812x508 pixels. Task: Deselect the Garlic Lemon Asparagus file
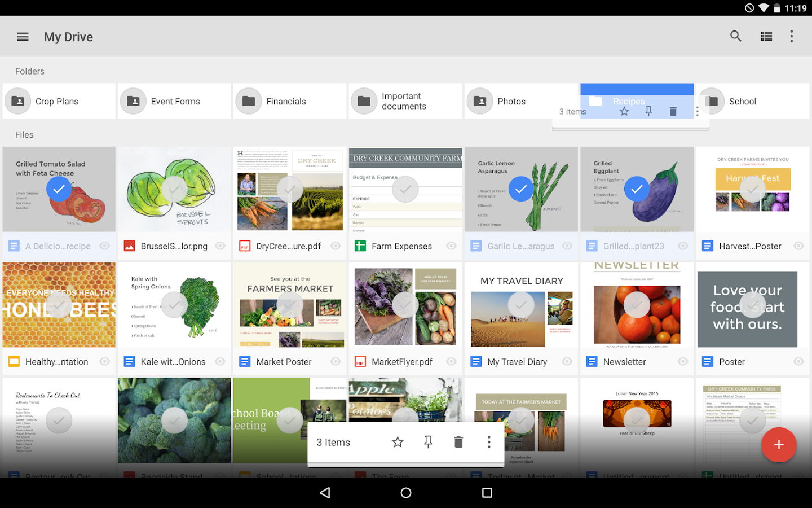tap(521, 189)
